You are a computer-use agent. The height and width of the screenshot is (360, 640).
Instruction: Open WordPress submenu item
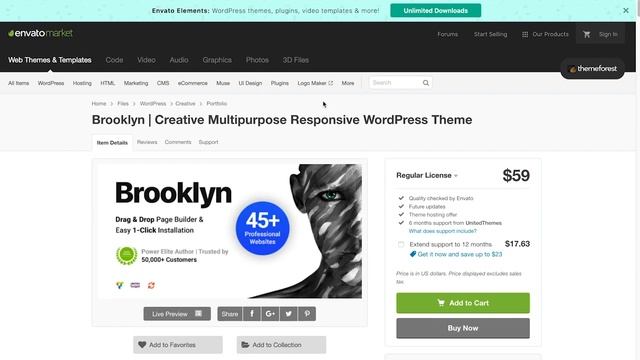(x=51, y=83)
